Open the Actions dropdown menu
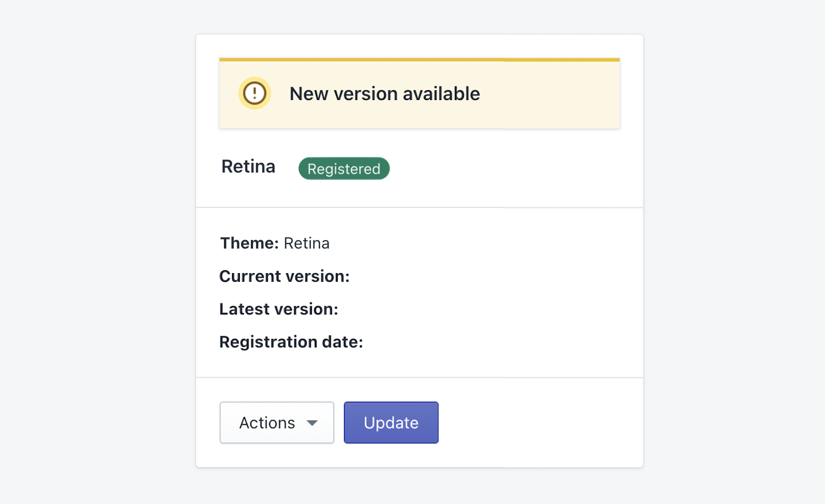825x504 pixels. tap(277, 423)
